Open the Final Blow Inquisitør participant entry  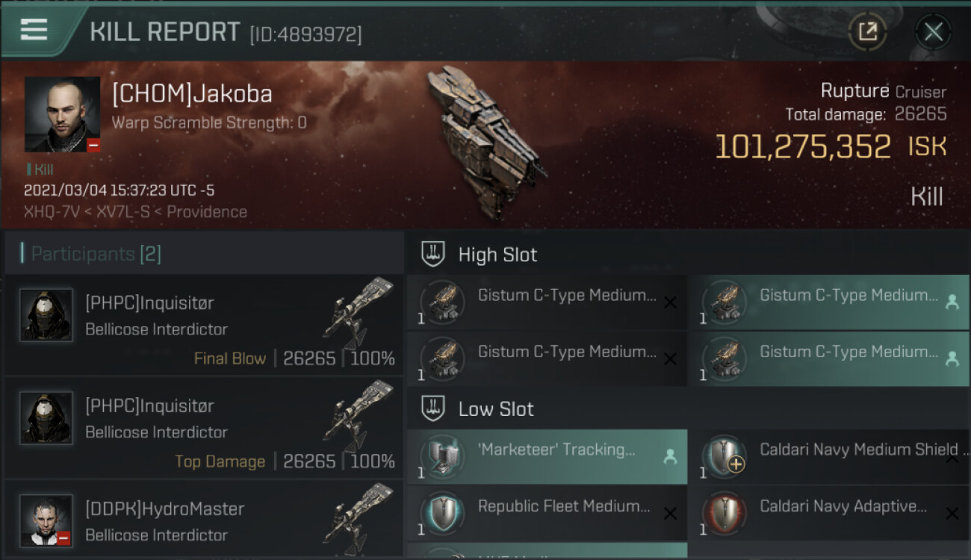pos(203,326)
